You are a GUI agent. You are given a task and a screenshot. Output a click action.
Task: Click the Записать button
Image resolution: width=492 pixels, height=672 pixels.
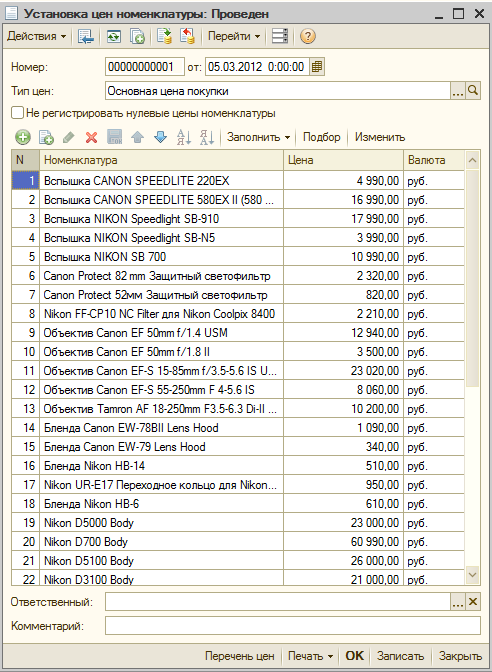coord(400,656)
